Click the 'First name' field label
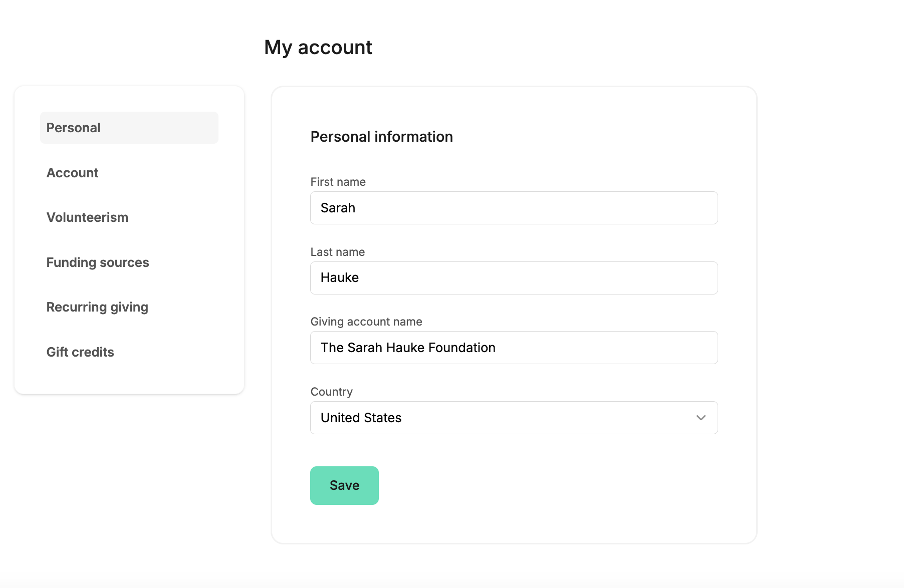 click(338, 182)
